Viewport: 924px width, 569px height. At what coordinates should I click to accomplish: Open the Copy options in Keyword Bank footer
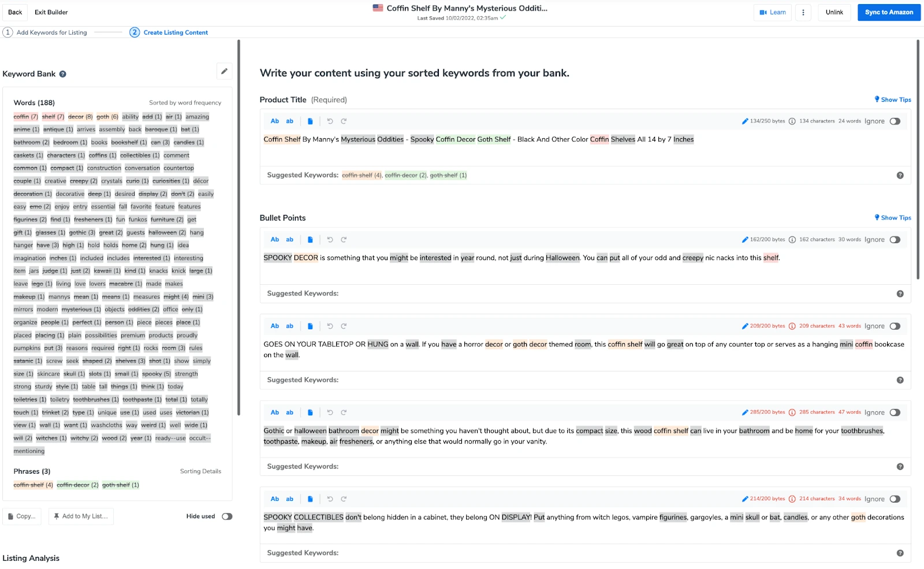(21, 516)
